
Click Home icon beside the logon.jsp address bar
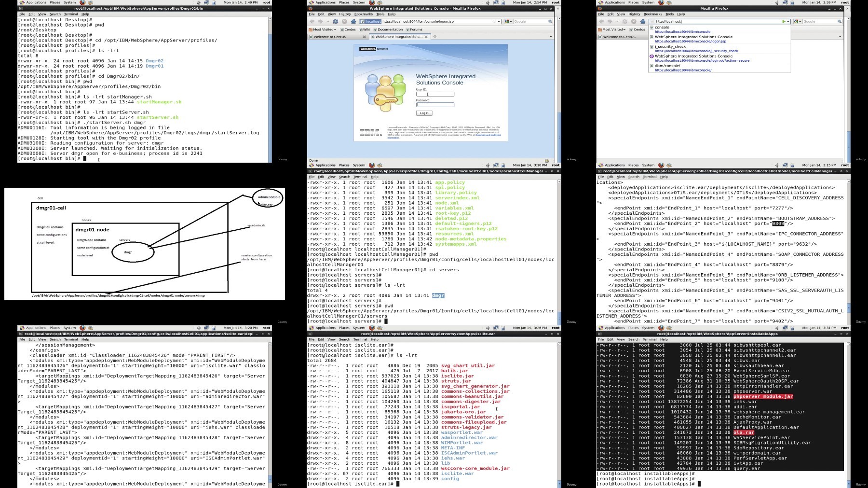[353, 21]
